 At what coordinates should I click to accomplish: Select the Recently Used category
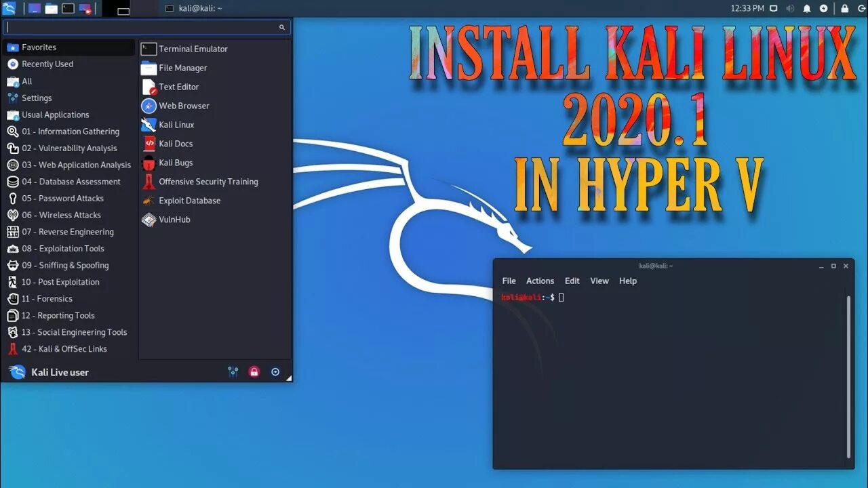point(69,64)
